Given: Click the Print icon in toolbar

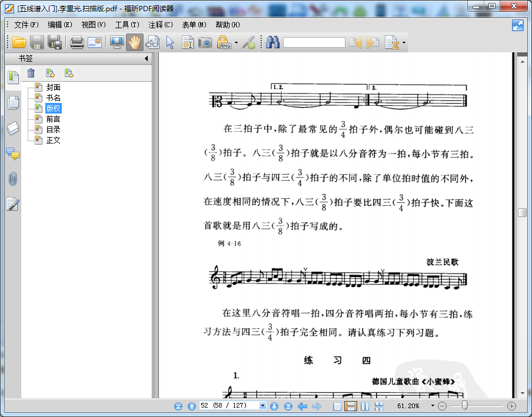Looking at the screenshot, I should click(x=77, y=42).
